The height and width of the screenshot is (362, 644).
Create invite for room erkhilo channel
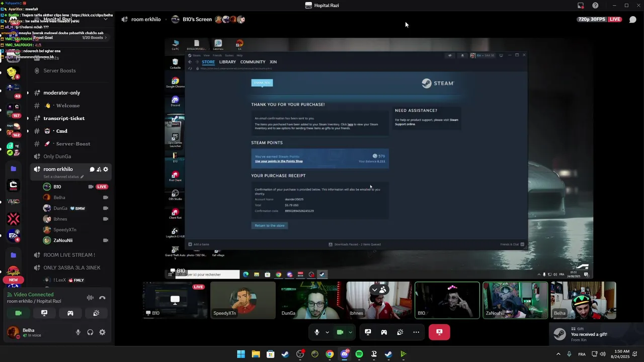point(99,169)
